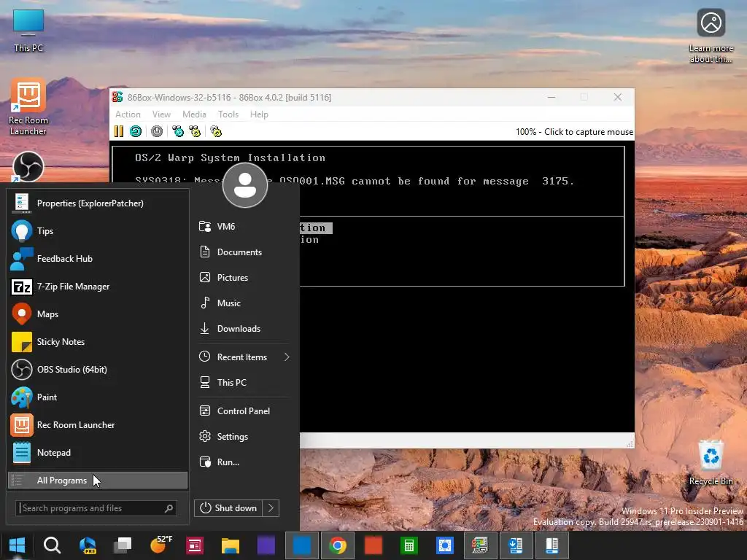The image size is (747, 560).
Task: Open the green calculator icon on taskbar
Action: 409,545
